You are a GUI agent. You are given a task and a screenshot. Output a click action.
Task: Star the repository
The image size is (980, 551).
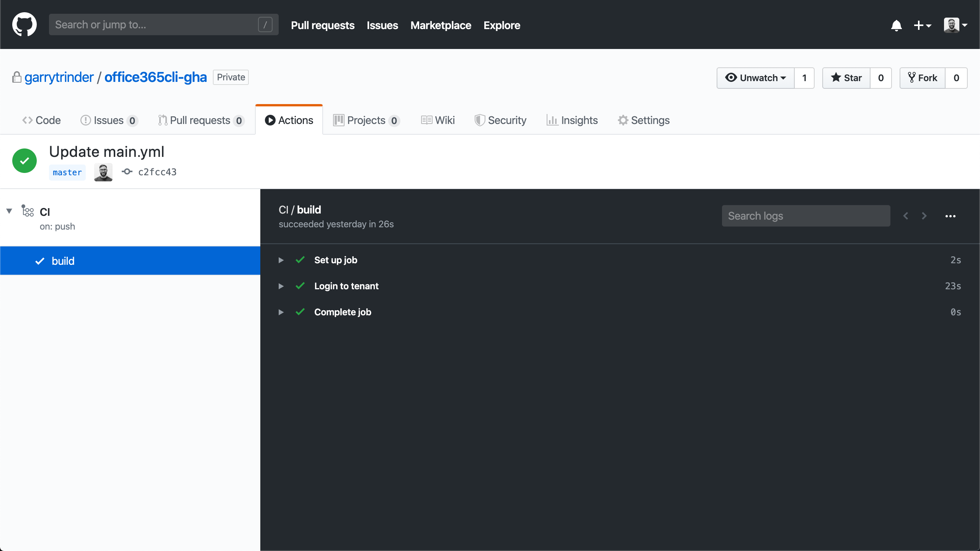(846, 78)
